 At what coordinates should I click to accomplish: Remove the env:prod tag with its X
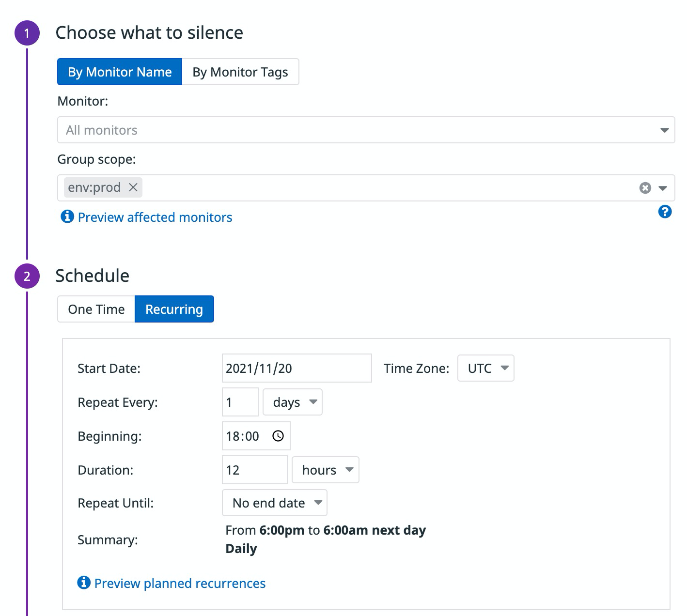pos(133,187)
